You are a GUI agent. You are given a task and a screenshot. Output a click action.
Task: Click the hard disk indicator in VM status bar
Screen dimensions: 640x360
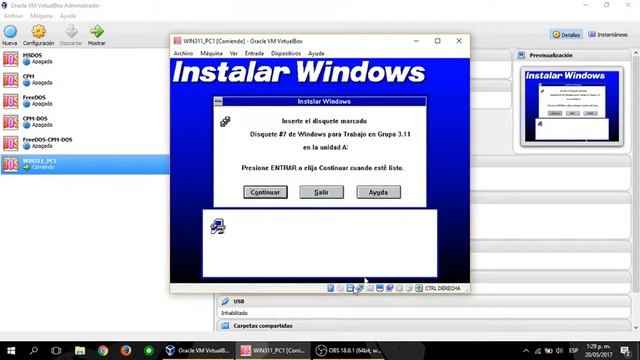point(331,288)
